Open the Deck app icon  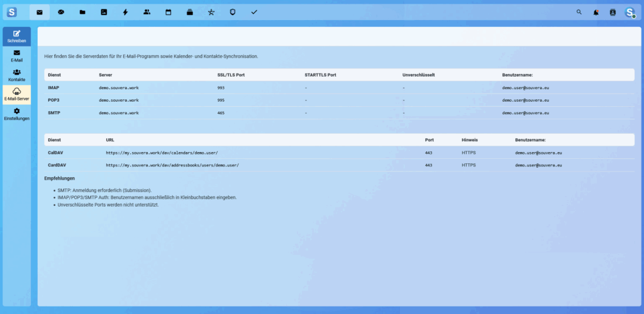click(189, 12)
